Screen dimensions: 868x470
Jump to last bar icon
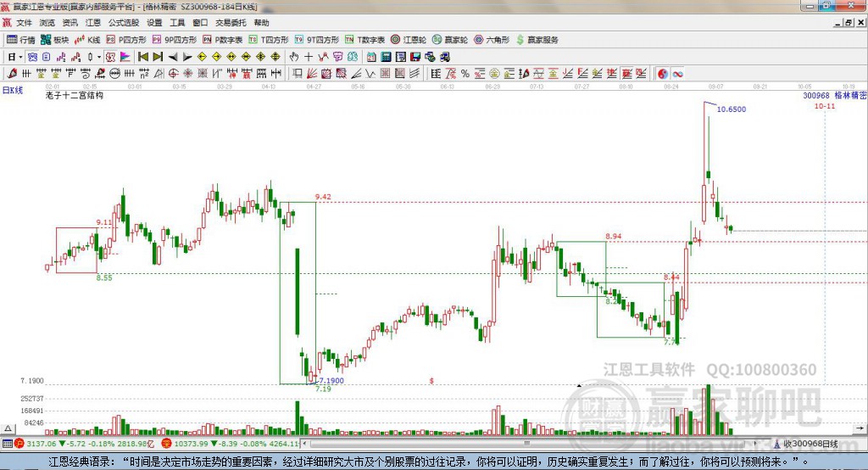point(158,57)
